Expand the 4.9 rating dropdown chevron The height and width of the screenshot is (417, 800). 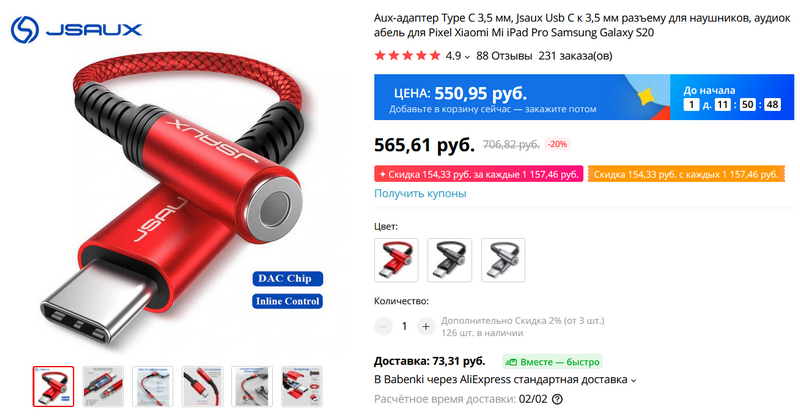pos(467,57)
